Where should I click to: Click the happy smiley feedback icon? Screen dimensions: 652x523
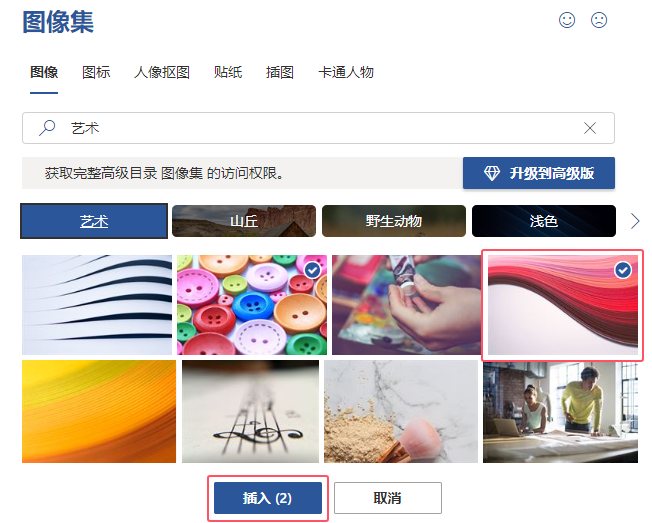pos(567,20)
